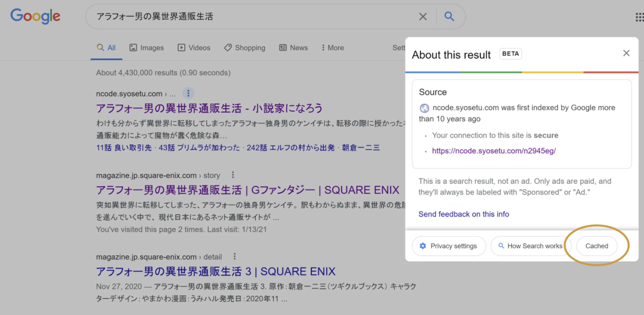Image resolution: width=644 pixels, height=315 pixels.
Task: Clear the search box text
Action: [x=423, y=17]
